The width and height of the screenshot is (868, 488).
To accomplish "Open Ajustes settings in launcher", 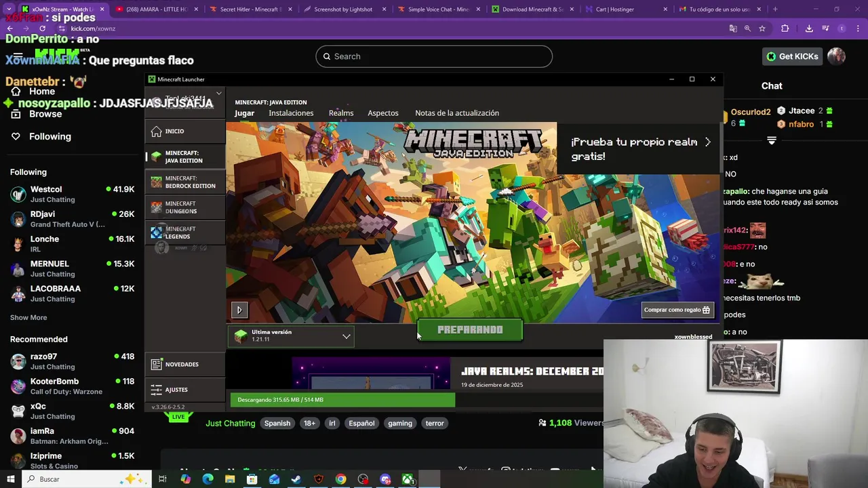I will point(184,390).
